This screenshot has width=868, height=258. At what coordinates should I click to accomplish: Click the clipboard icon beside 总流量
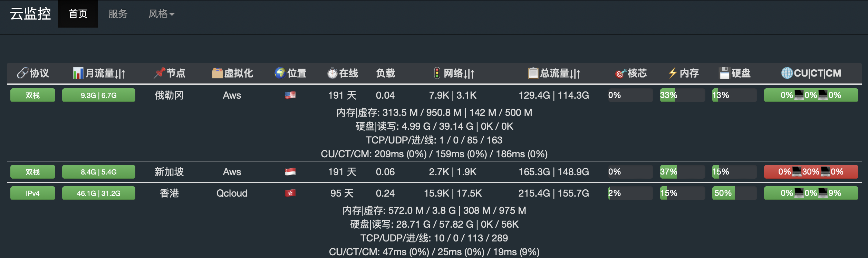pos(533,73)
